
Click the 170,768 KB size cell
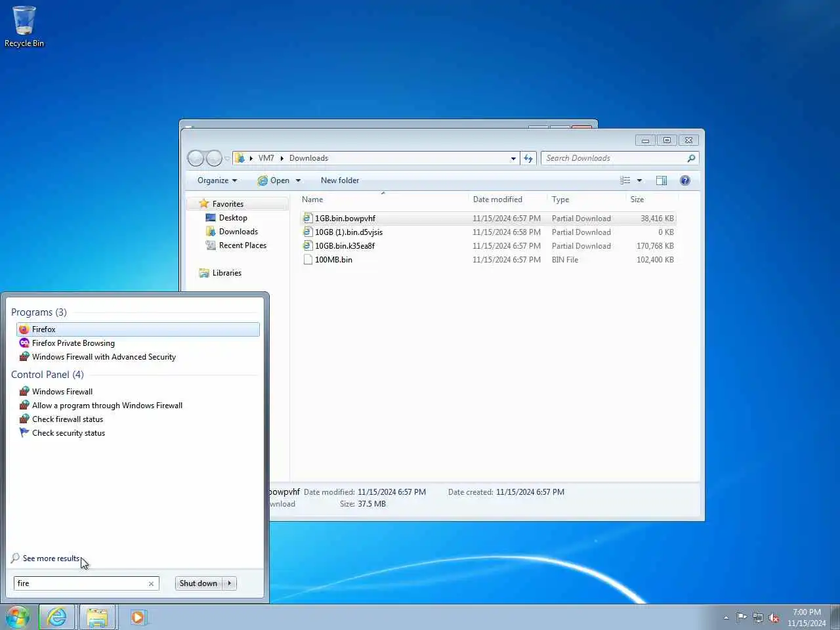[655, 246]
